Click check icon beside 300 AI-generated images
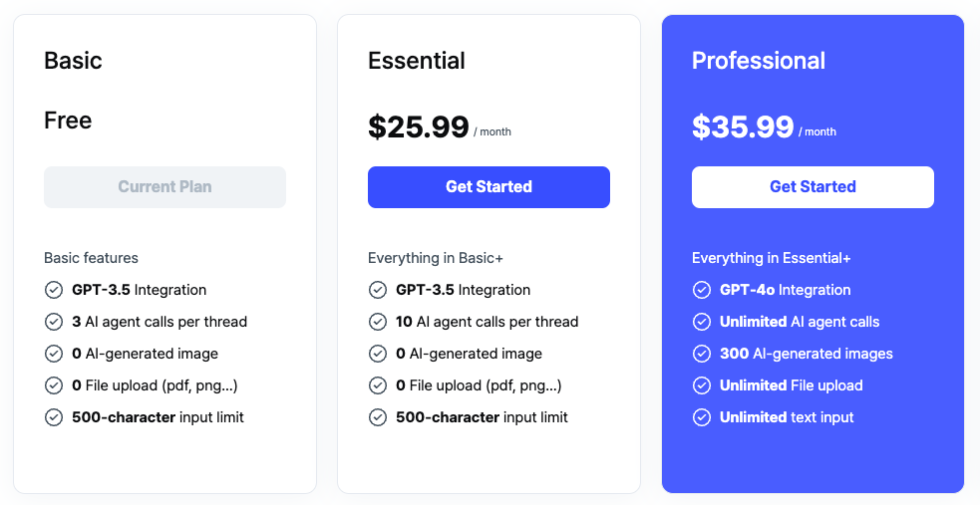The width and height of the screenshot is (980, 505). pos(702,354)
